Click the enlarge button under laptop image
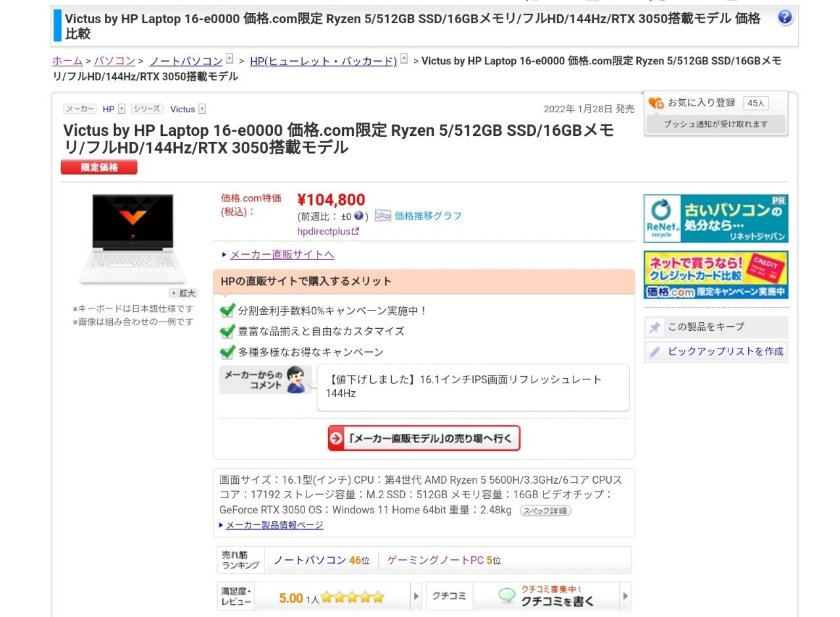Viewport: 840px width, 617px height. click(183, 293)
